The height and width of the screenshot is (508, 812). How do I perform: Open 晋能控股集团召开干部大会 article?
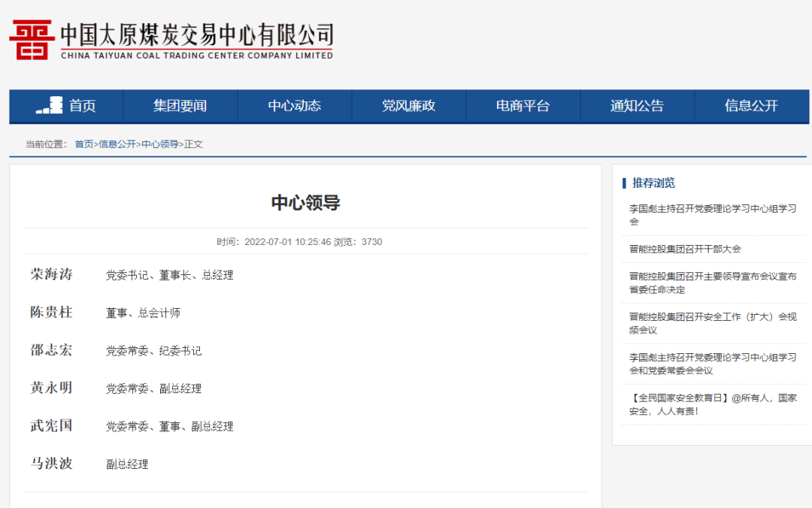[x=685, y=249]
